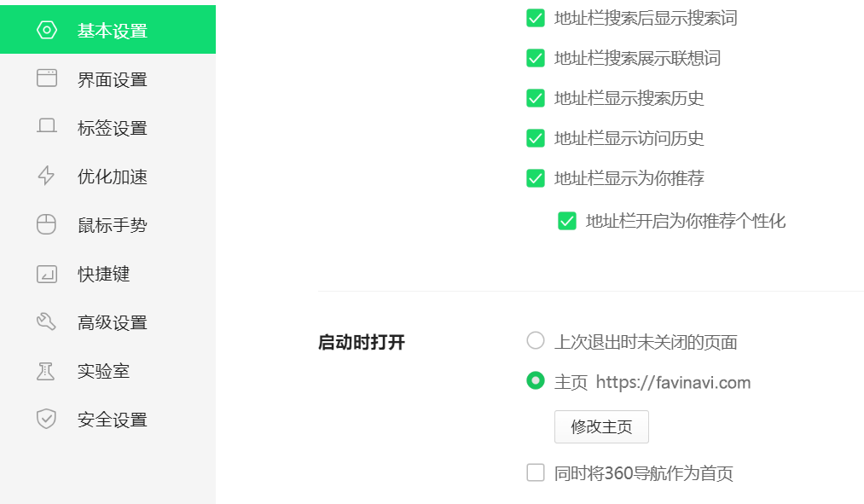This screenshot has height=504, width=864.
Task: Click the lightning bolt icon beside 优化加速
Action: coord(46,177)
